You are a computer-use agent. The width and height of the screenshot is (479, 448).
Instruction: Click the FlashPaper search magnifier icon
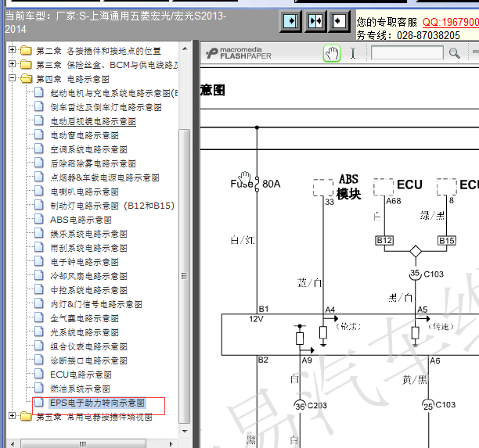[454, 53]
